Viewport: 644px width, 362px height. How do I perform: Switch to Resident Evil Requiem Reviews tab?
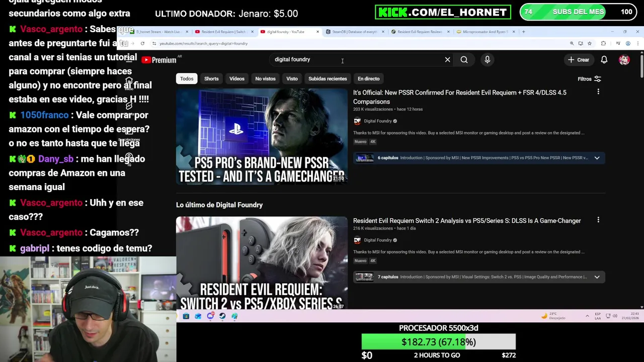tap(420, 32)
